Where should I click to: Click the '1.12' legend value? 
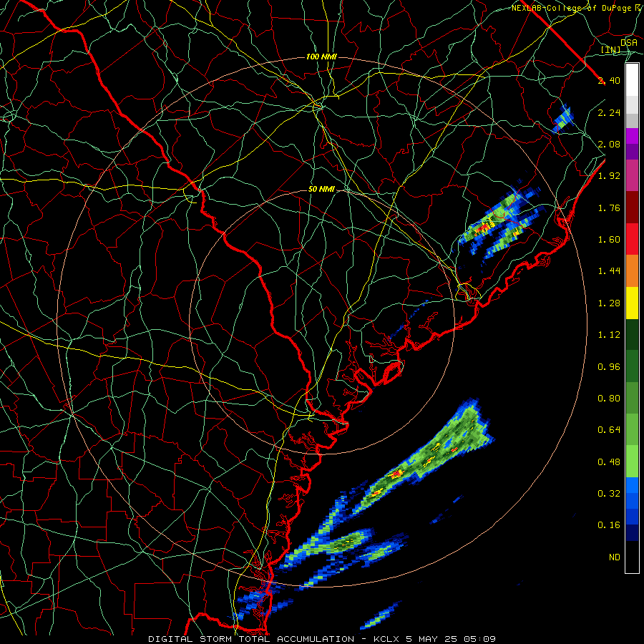[x=609, y=335]
